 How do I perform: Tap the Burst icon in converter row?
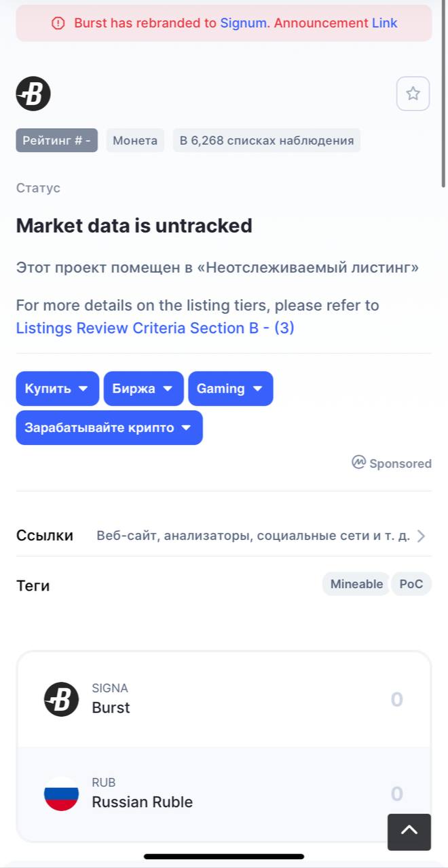[61, 699]
